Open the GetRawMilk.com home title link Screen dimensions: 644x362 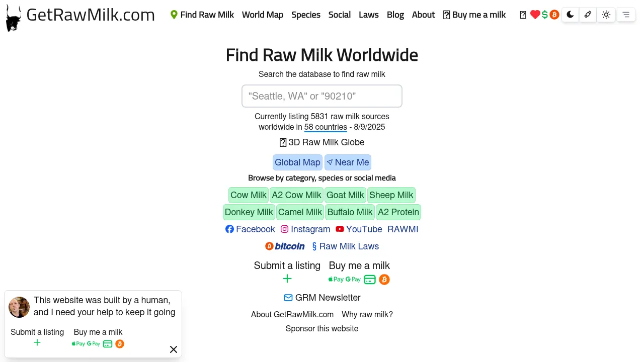click(x=91, y=15)
